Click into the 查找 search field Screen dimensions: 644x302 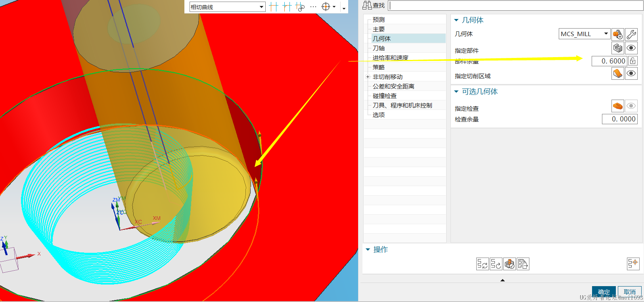tap(515, 6)
